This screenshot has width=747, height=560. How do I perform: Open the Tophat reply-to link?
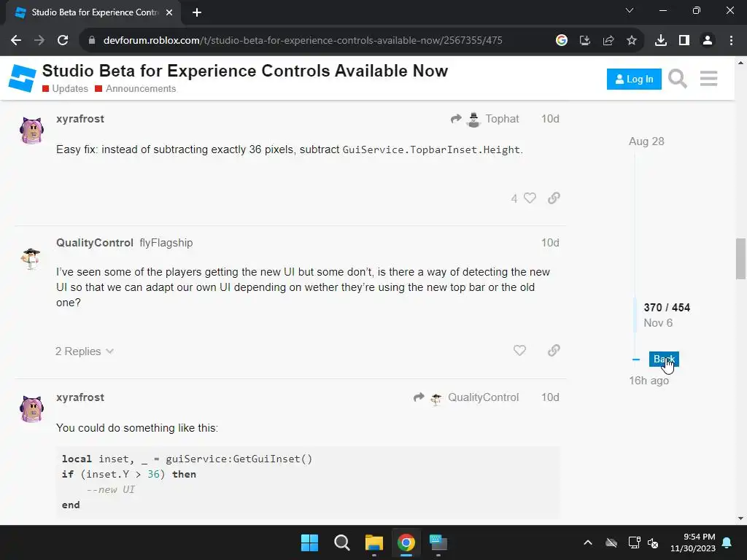tap(502, 119)
